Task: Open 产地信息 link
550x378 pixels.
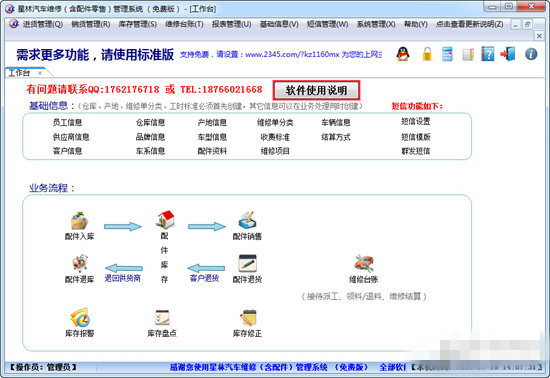Action: [212, 122]
